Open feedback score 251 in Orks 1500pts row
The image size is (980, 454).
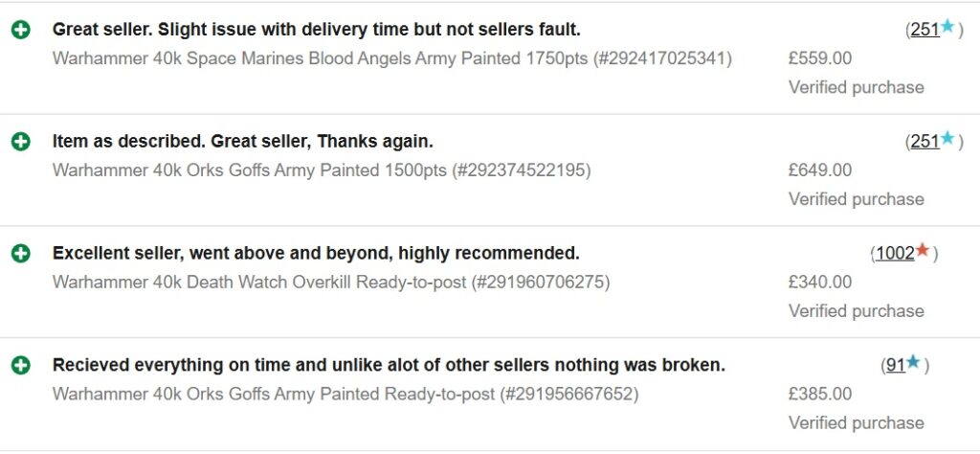925,142
